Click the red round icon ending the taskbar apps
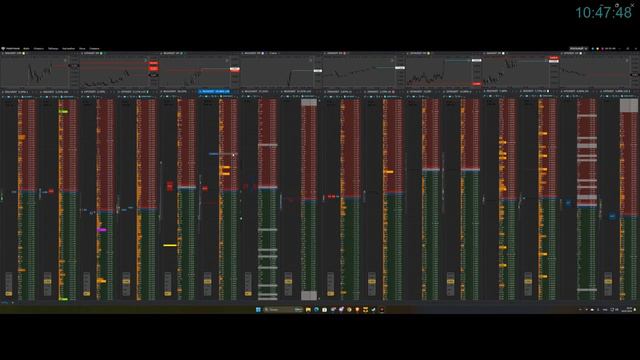Image resolution: width=640 pixels, height=360 pixels. [382, 310]
